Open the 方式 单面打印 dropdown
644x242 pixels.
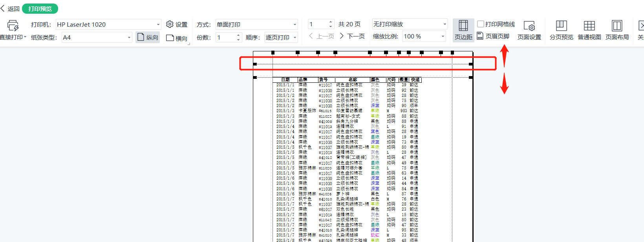tap(256, 24)
